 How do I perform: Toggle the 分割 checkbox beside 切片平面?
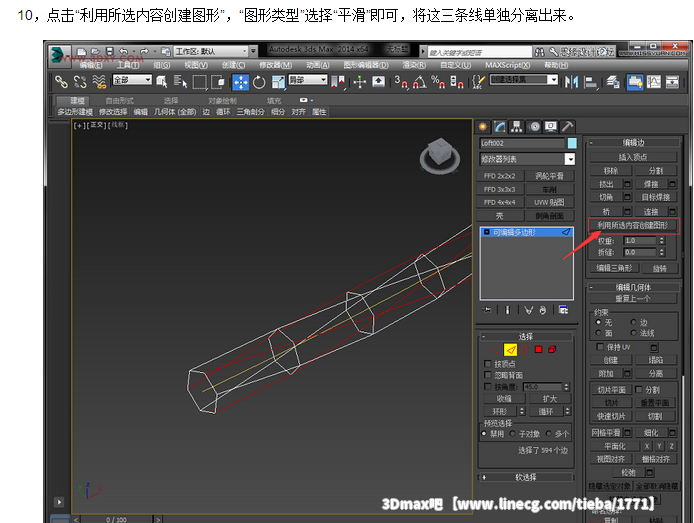click(x=638, y=389)
